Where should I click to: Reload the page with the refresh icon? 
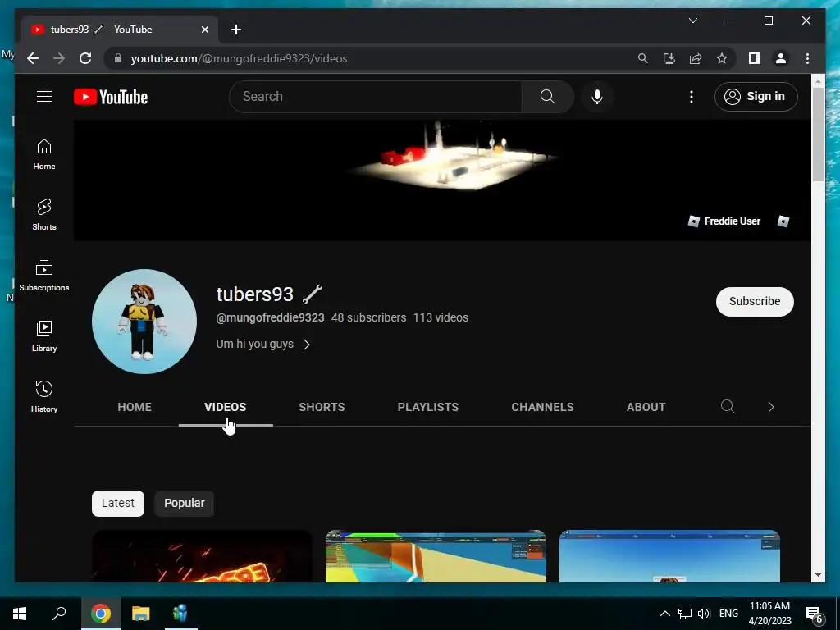click(x=85, y=58)
